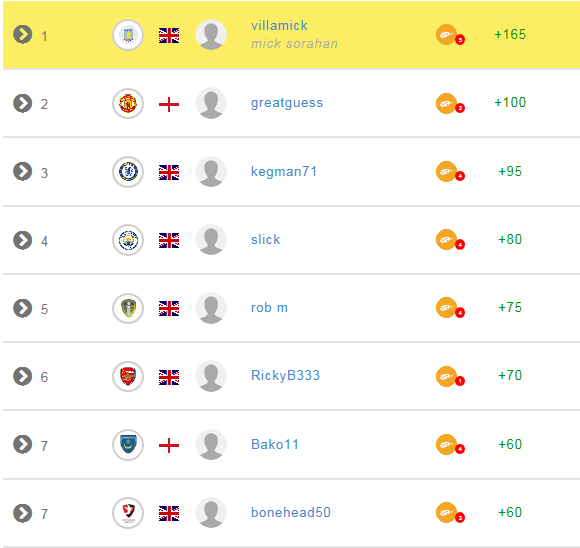Viewport: 580px width, 548px height.
Task: Open the greatguess profile link
Action: [287, 103]
